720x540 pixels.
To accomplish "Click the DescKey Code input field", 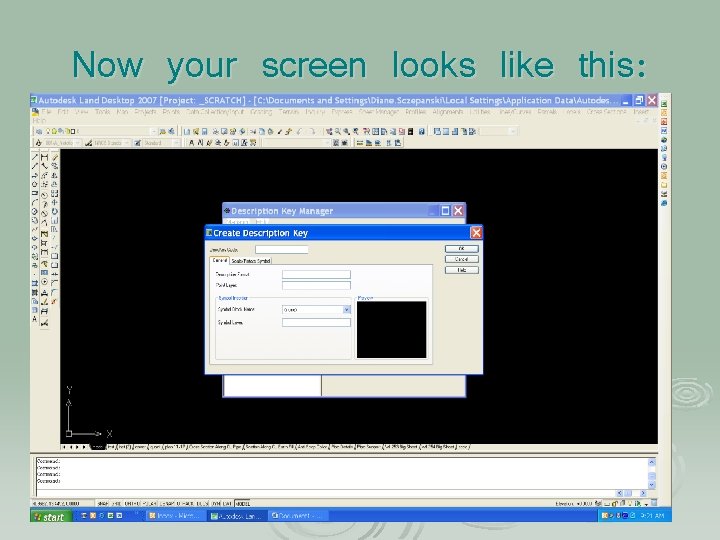I will [x=281, y=249].
